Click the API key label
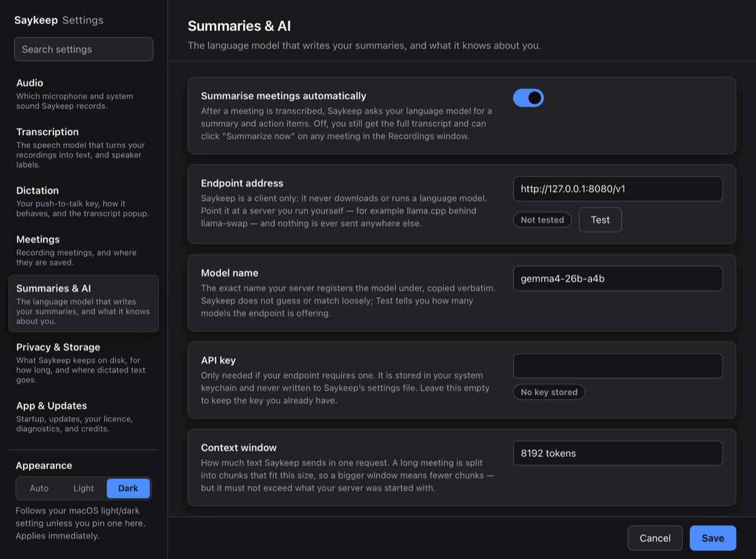 [218, 360]
